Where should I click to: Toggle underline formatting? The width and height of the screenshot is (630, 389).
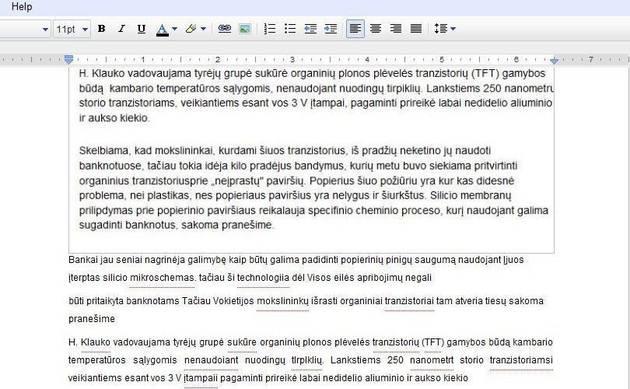tap(141, 29)
